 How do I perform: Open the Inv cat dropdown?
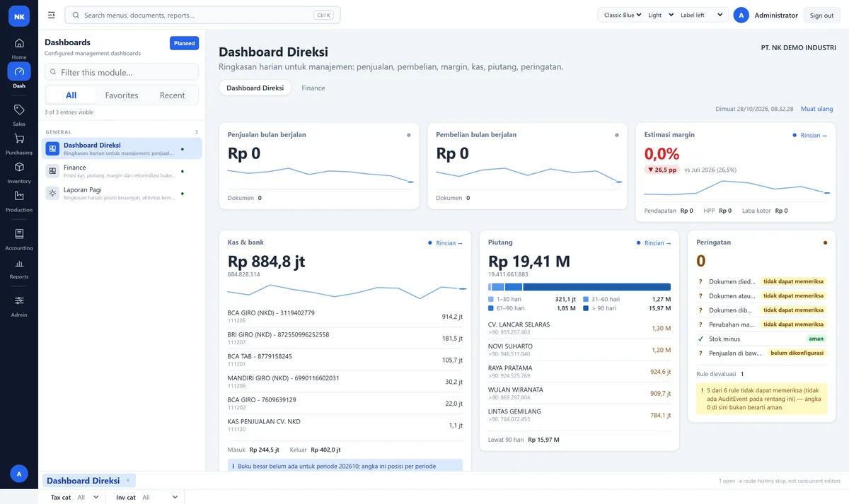(161, 497)
